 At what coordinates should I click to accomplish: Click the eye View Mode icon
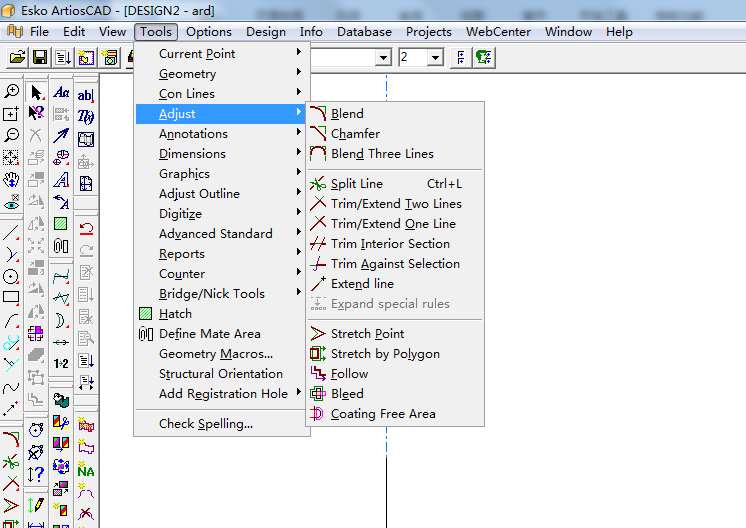coord(12,203)
